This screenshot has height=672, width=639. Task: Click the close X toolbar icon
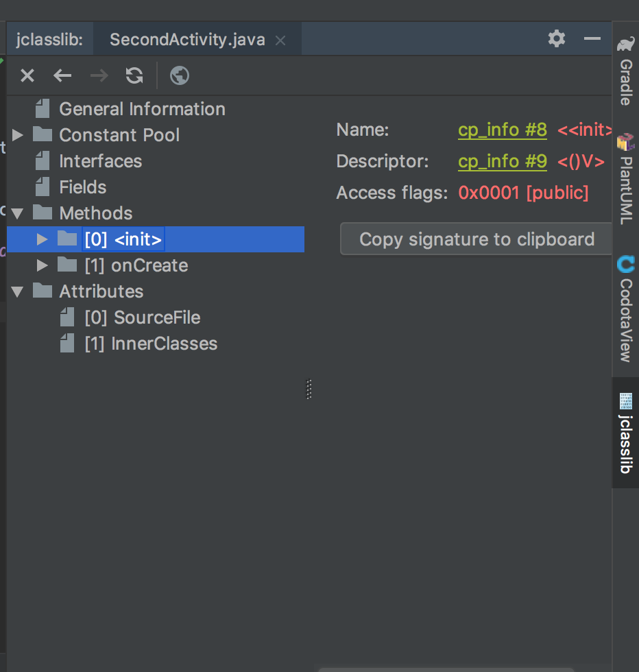(x=27, y=75)
